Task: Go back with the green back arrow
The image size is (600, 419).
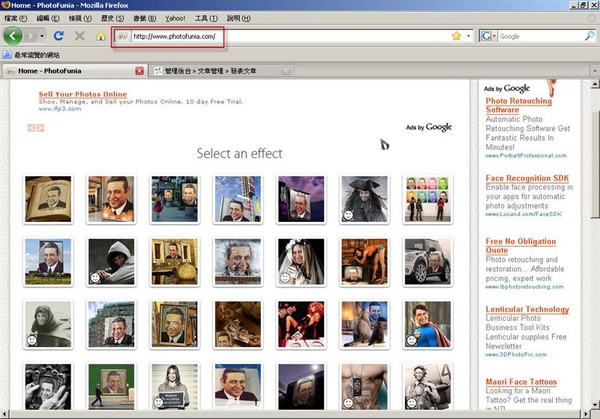Action: click(x=13, y=36)
